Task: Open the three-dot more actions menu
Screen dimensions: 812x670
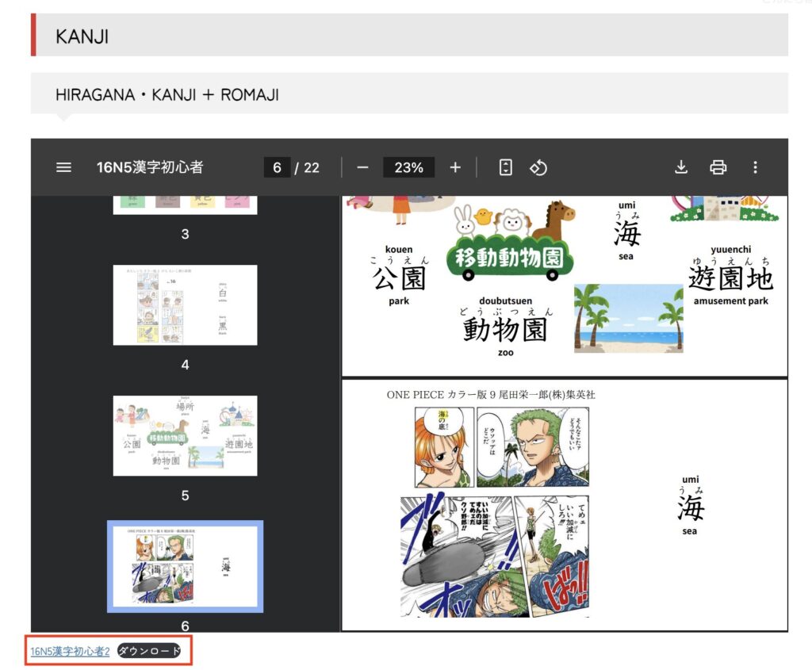Action: tap(755, 167)
